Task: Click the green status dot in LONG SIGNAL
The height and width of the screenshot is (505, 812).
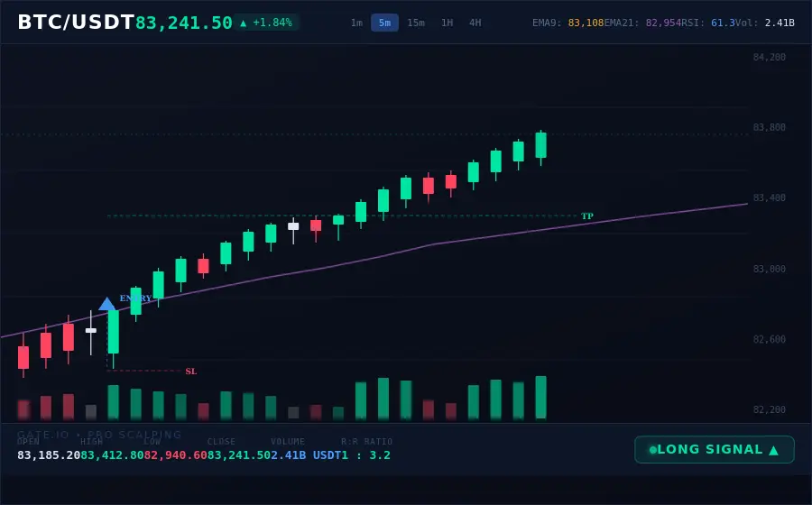Action: (652, 450)
